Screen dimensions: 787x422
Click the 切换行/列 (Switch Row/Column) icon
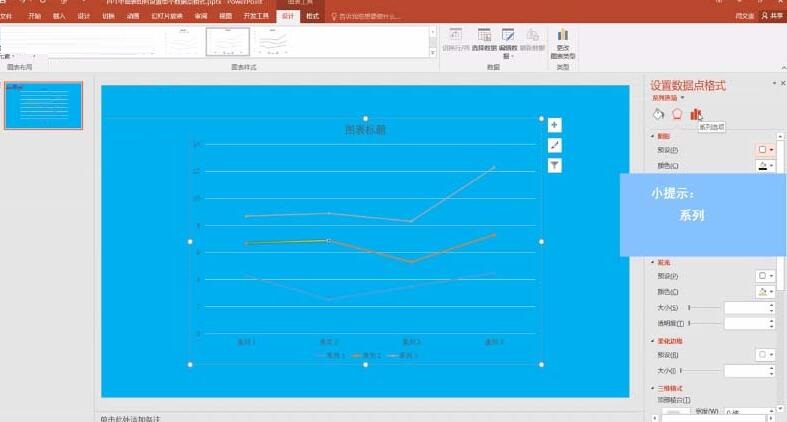point(456,40)
